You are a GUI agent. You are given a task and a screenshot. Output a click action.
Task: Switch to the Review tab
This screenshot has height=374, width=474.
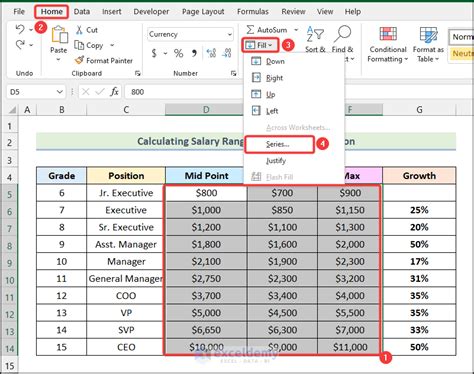[x=293, y=12]
